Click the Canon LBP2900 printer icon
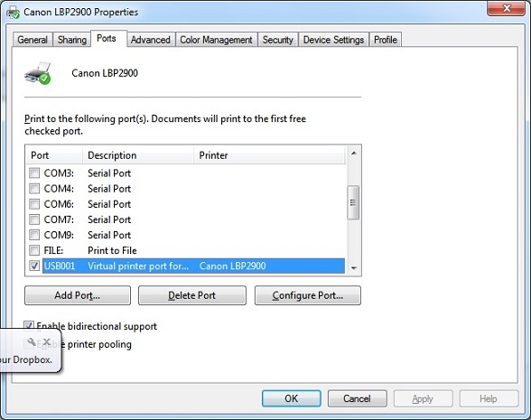This screenshot has width=531, height=420. [x=37, y=73]
